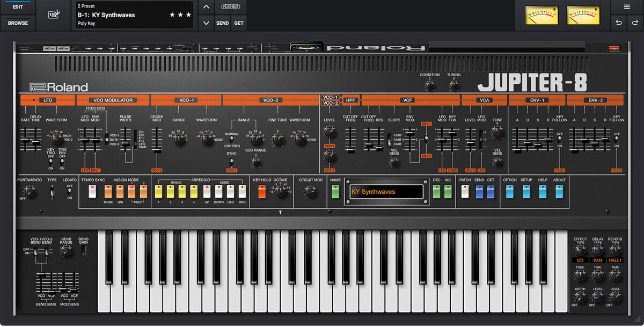
Task: Click the VCF Vel Sens knob
Action: click(x=394, y=163)
